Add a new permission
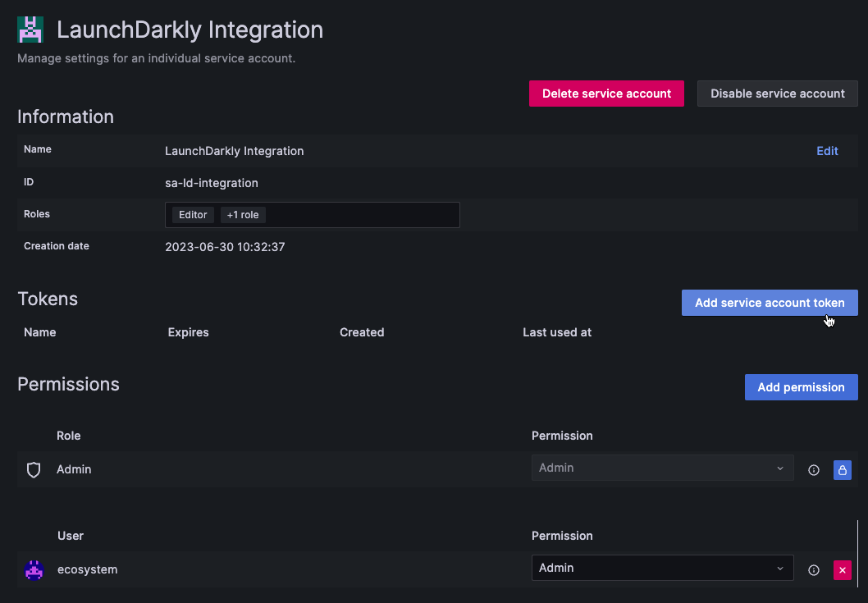The width and height of the screenshot is (868, 603). [802, 387]
